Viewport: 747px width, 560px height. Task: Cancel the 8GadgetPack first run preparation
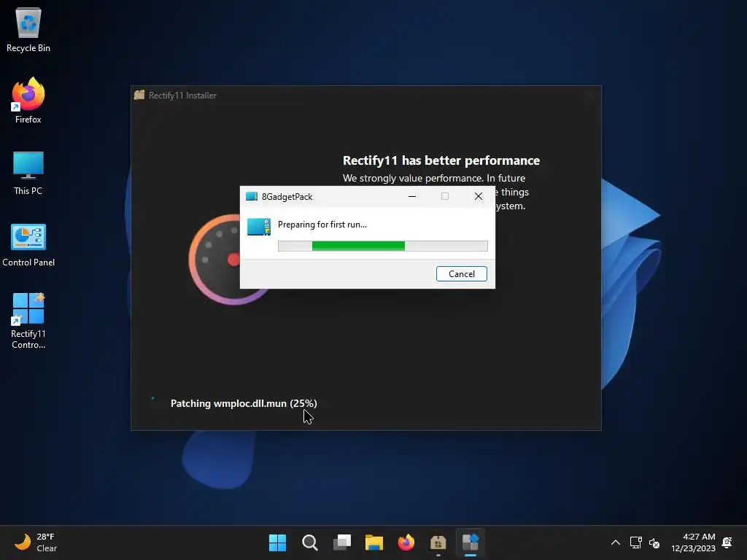(461, 274)
